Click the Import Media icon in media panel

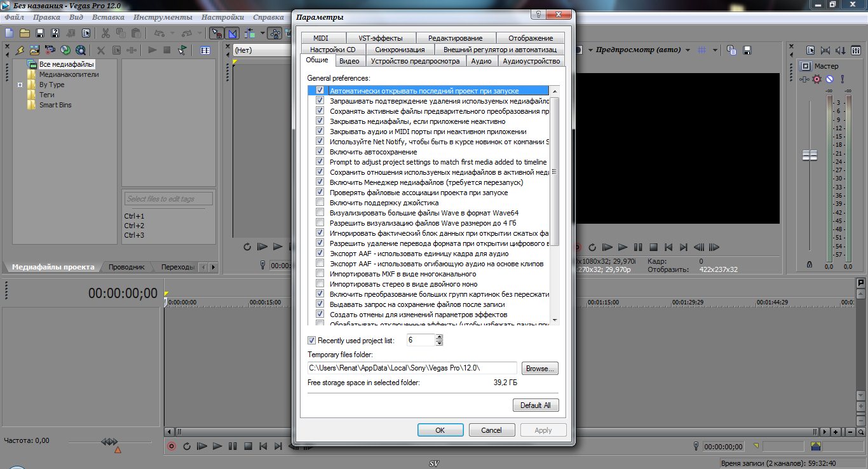point(34,50)
